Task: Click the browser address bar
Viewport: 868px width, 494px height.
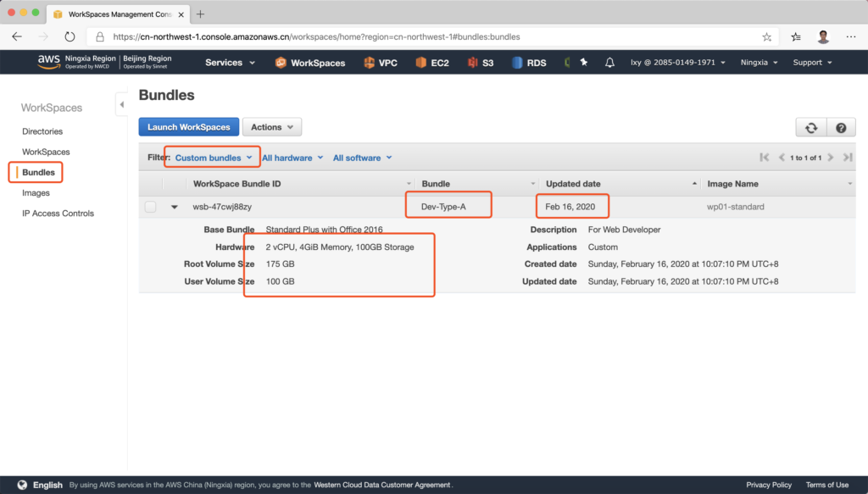Action: click(424, 37)
